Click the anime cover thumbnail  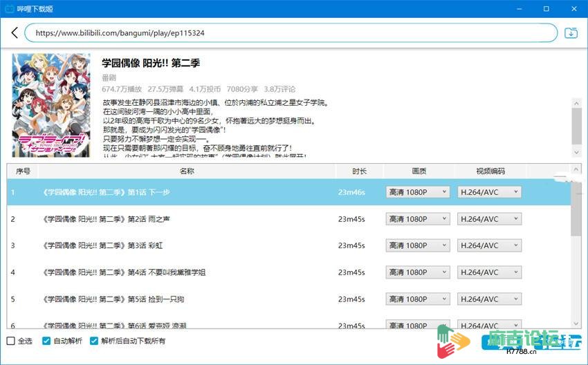51,105
